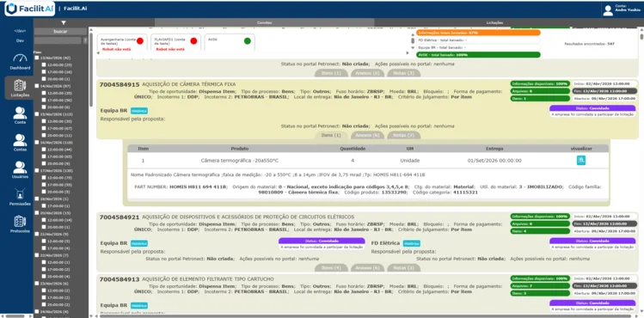
Task: Click the user account avatar icon
Action: (608, 10)
